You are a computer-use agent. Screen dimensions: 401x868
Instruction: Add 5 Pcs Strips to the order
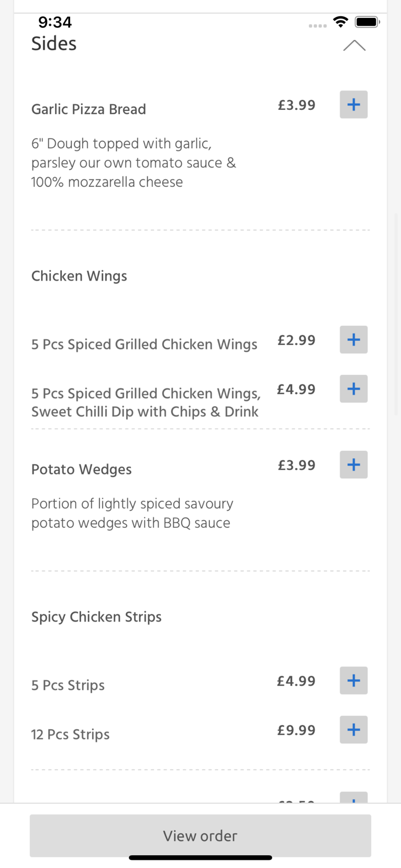(354, 681)
